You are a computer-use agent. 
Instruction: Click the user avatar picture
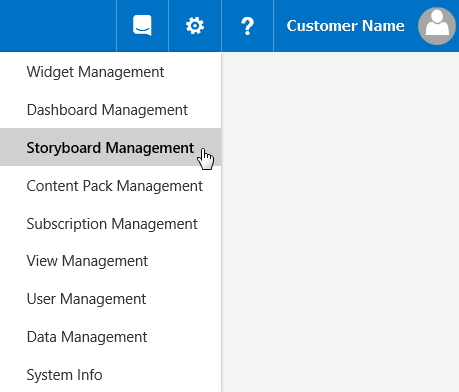[437, 26]
